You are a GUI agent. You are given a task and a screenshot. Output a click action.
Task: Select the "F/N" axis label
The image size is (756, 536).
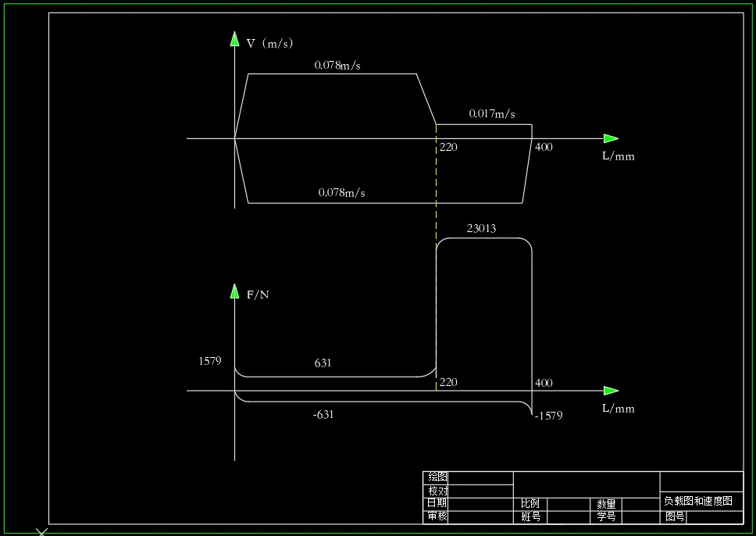coord(258,295)
